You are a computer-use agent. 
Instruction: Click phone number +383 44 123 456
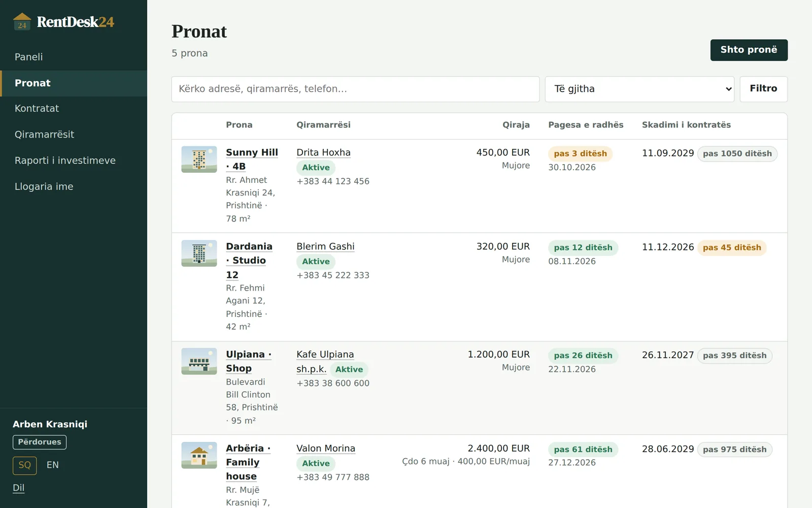(333, 181)
